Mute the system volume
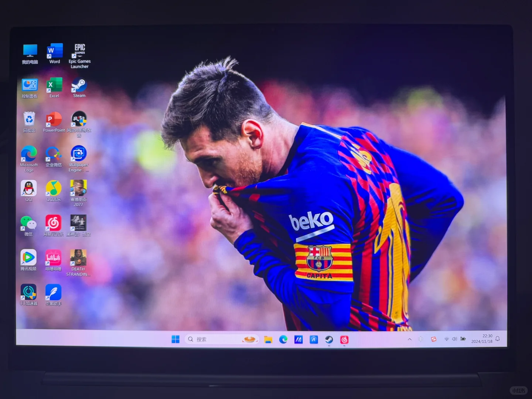This screenshot has height=399, width=532. pos(454,339)
